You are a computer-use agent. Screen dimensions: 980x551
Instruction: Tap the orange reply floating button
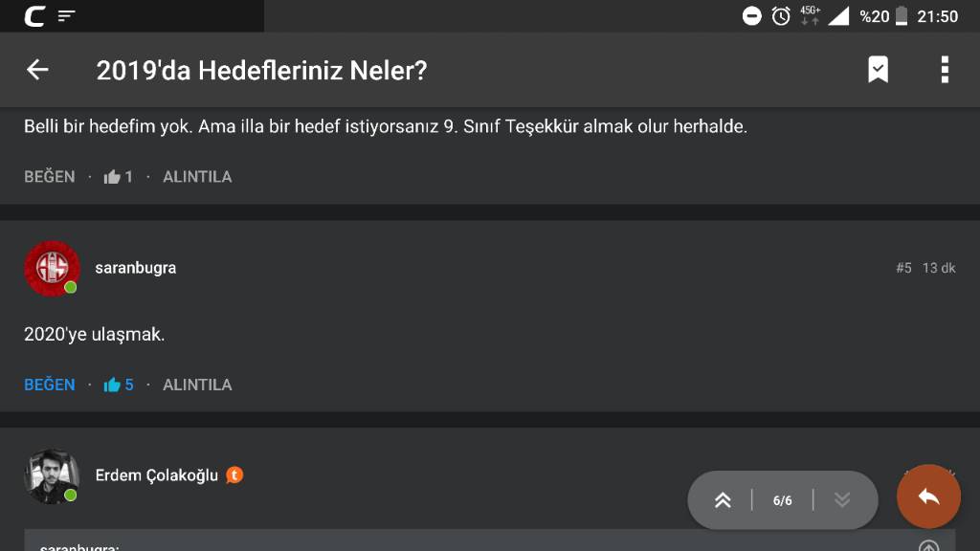pyautogui.click(x=927, y=496)
